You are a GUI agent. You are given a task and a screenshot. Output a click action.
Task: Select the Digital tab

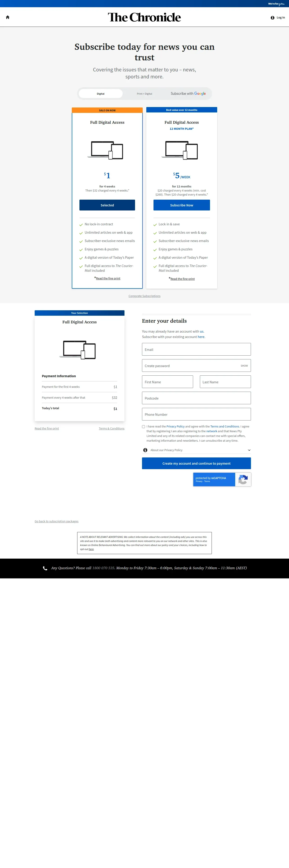(101, 94)
